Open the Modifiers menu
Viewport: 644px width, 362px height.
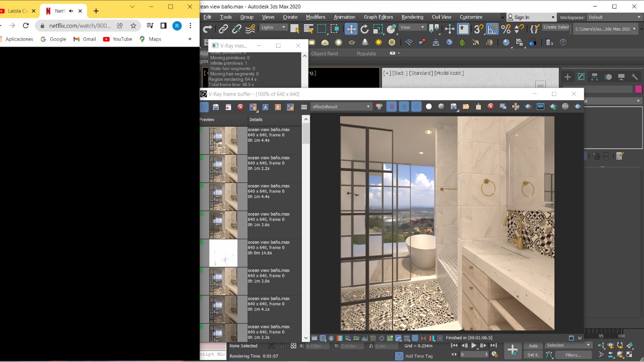click(315, 17)
